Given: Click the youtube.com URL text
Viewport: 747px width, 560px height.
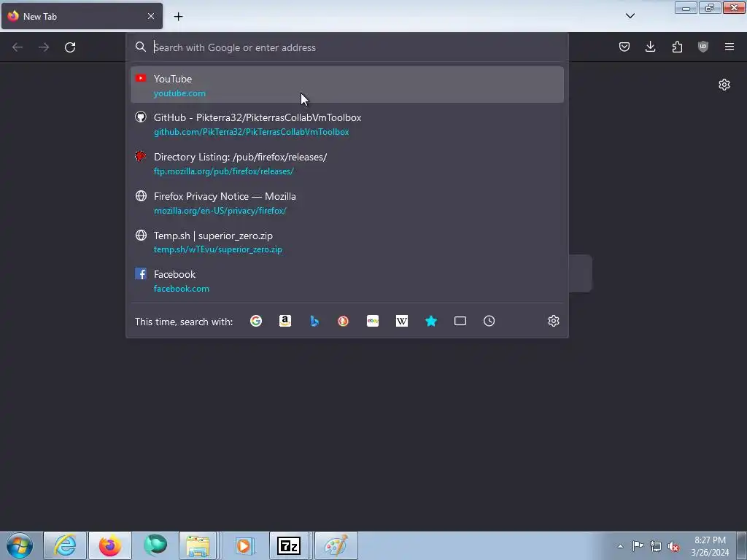Looking at the screenshot, I should pyautogui.click(x=179, y=93).
